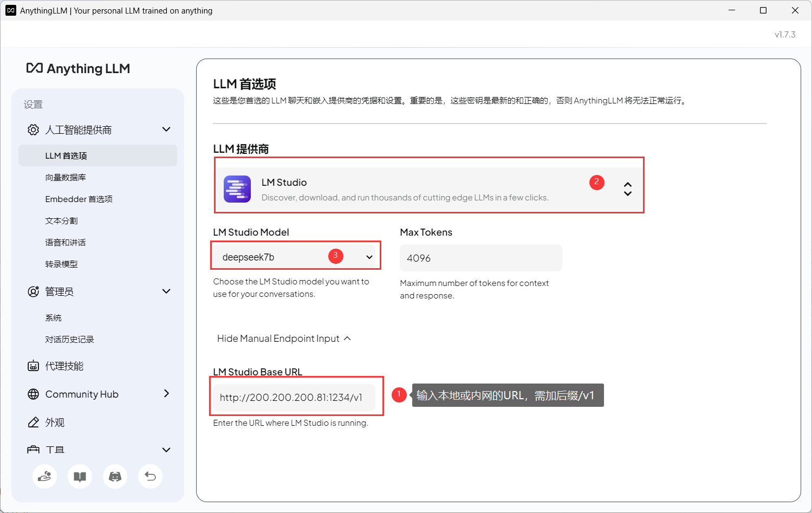The height and width of the screenshot is (513, 812).
Task: Click the AnythingLLM title bar app icon
Action: click(10, 10)
